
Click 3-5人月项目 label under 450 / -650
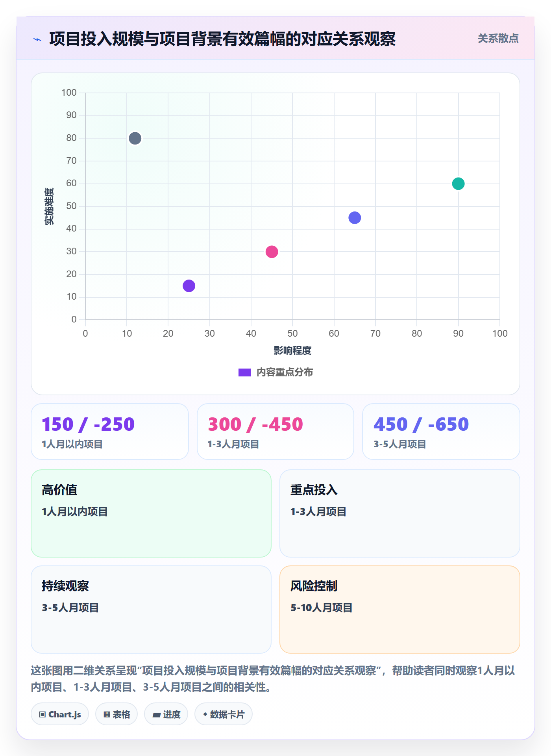(x=400, y=445)
